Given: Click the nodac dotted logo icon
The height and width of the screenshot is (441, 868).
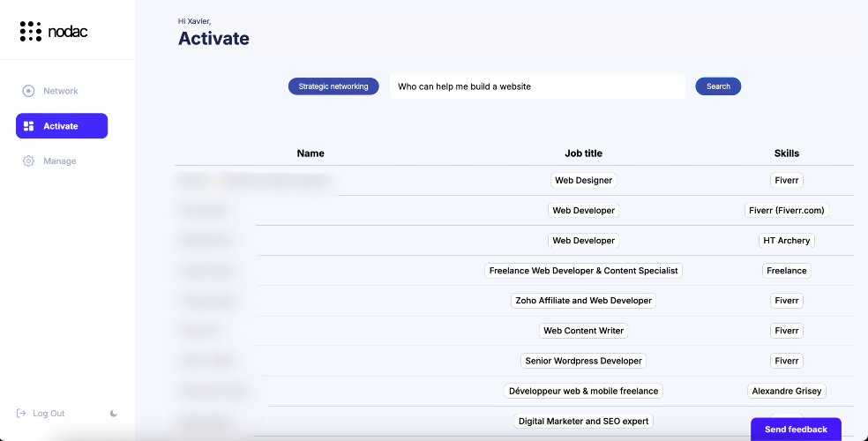Looking at the screenshot, I should (31, 32).
